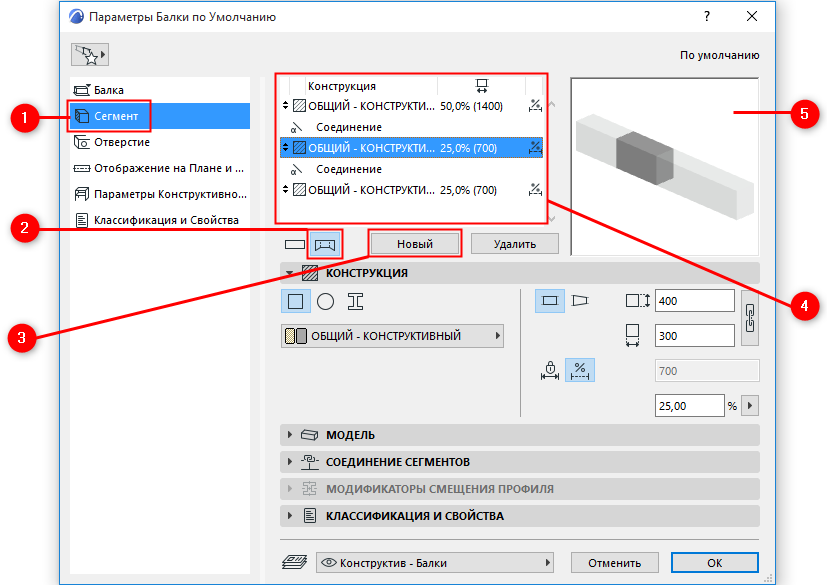
Task: Click reorder handle of last segment row
Action: point(285,189)
